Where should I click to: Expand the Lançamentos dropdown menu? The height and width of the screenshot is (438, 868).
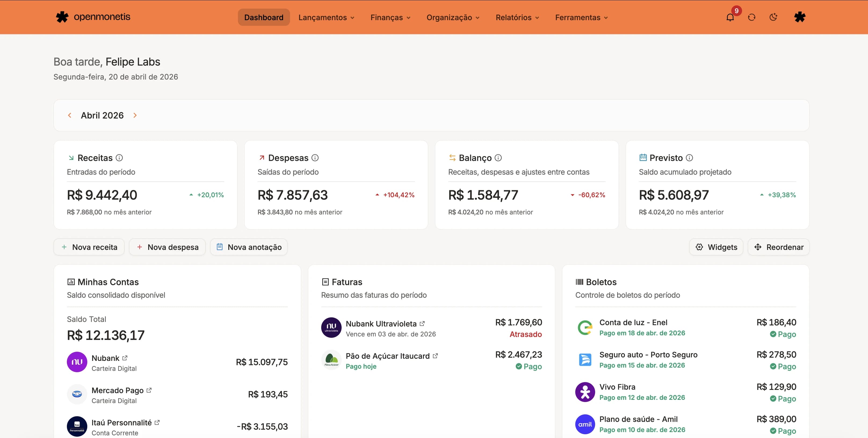click(326, 17)
